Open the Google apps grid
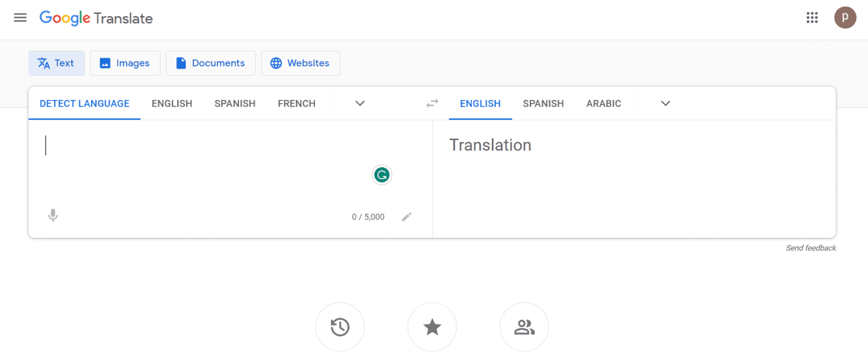This screenshot has width=868, height=358. (x=812, y=17)
